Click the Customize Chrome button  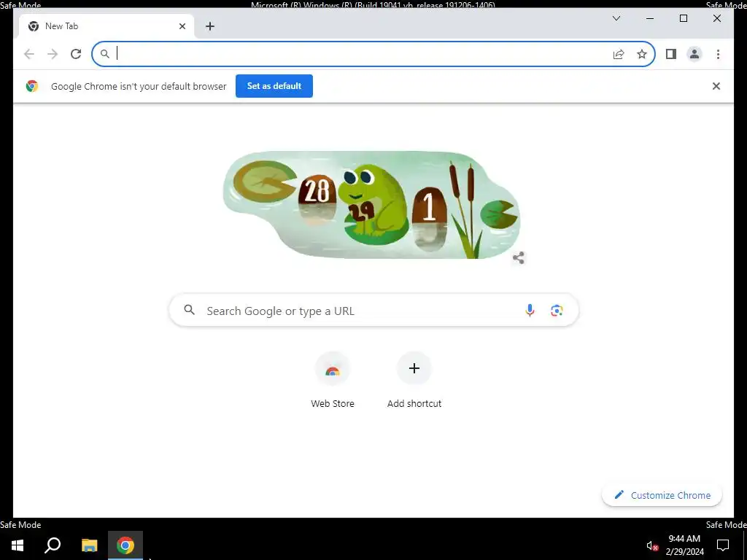[x=662, y=495]
